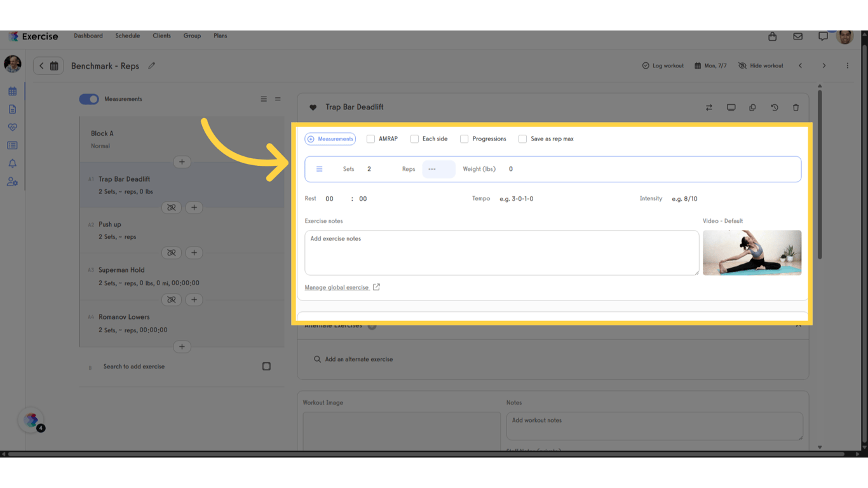Duplicate exercise with the copy icon

coord(753,107)
